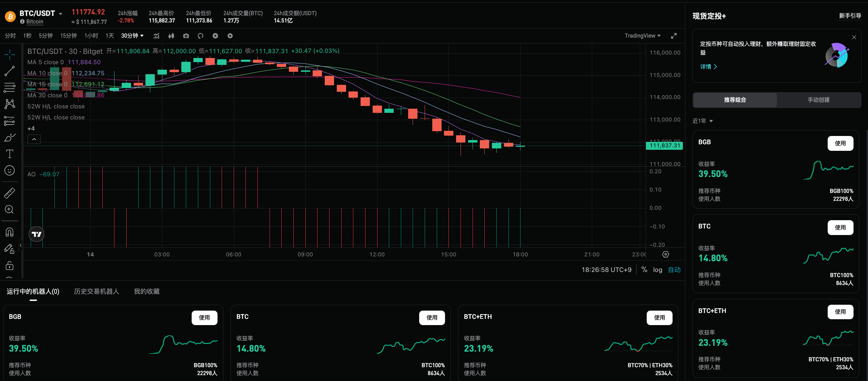Toggle auto scale 自动
Viewport: 868px width, 381px height.
pos(674,270)
